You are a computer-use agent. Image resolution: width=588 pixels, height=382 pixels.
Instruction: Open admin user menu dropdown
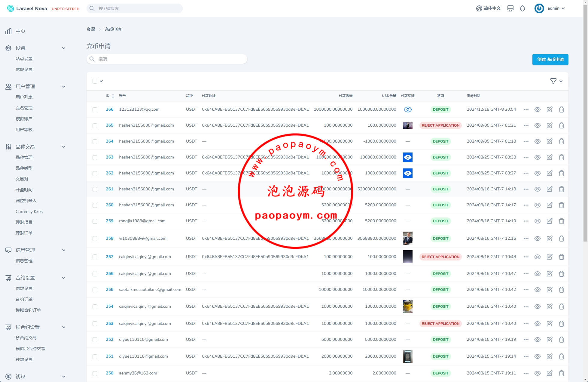550,8
